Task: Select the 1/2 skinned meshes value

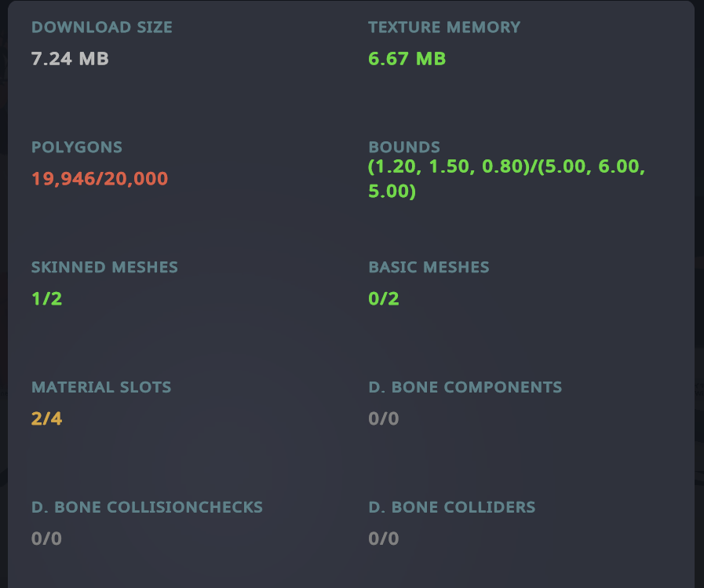Action: [x=46, y=299]
